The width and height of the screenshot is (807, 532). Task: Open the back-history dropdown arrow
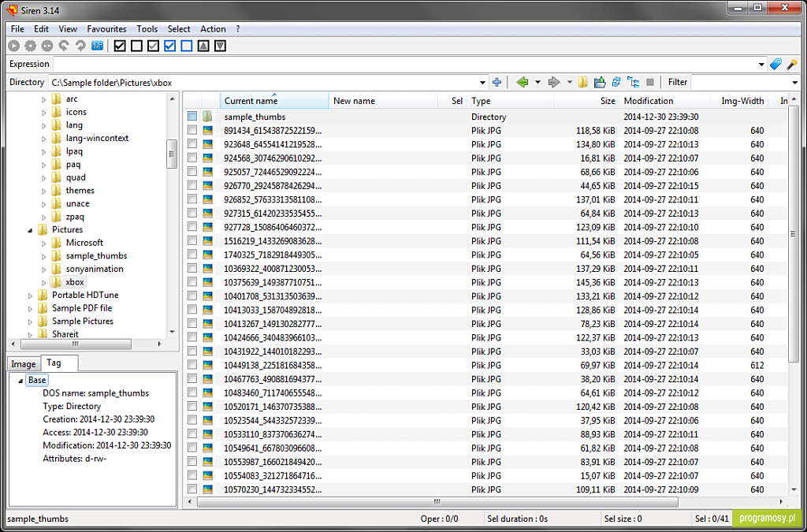[x=537, y=82]
